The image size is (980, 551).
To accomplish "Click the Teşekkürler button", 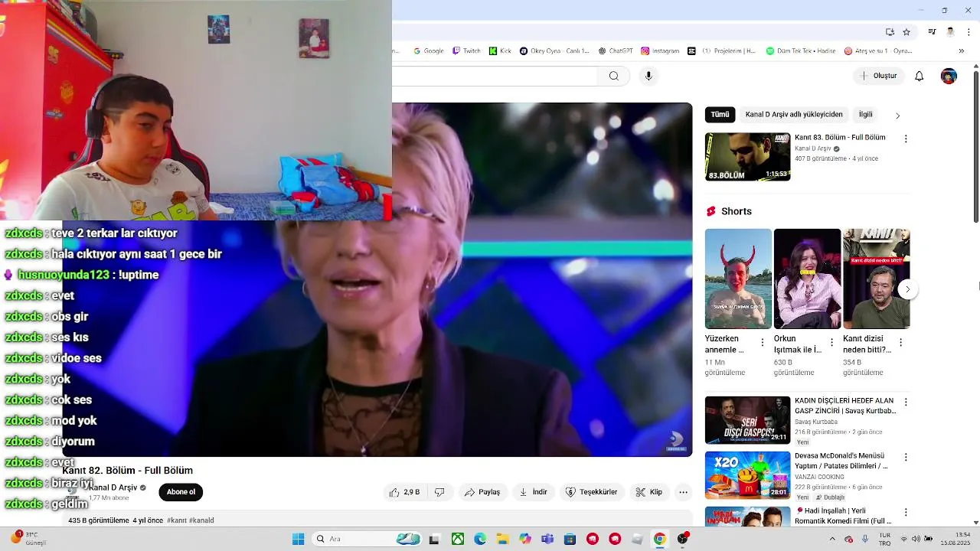I will [x=591, y=492].
